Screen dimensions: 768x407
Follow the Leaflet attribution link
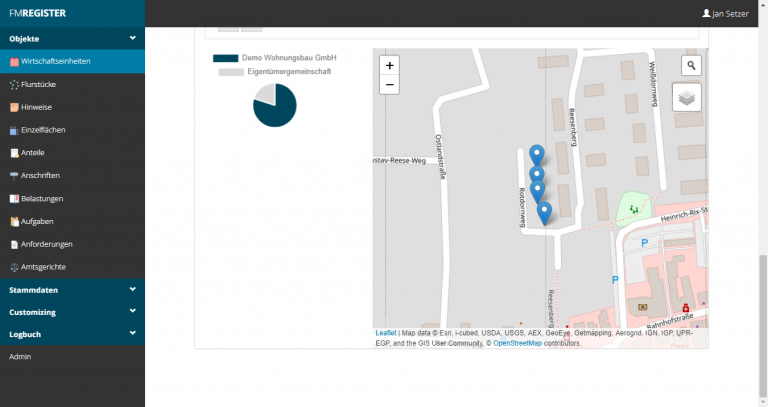click(385, 333)
